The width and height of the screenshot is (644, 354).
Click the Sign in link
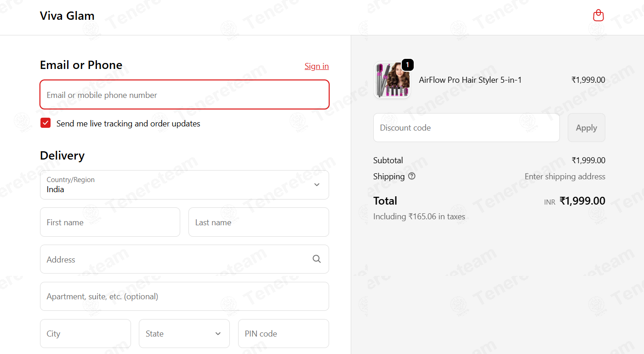[x=317, y=66]
